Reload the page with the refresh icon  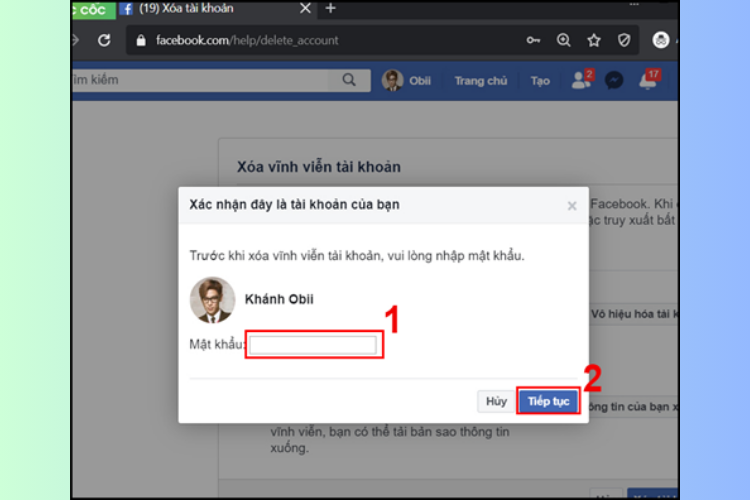[104, 40]
